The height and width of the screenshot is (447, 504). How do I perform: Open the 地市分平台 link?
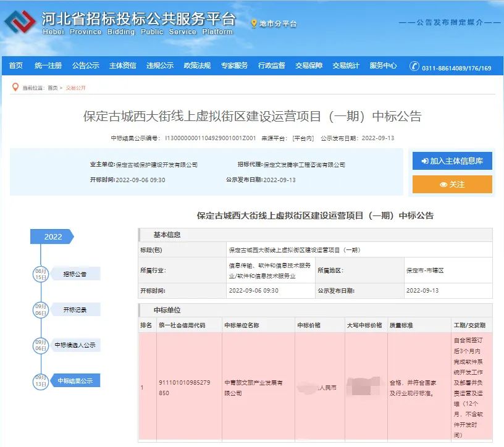coord(278,23)
